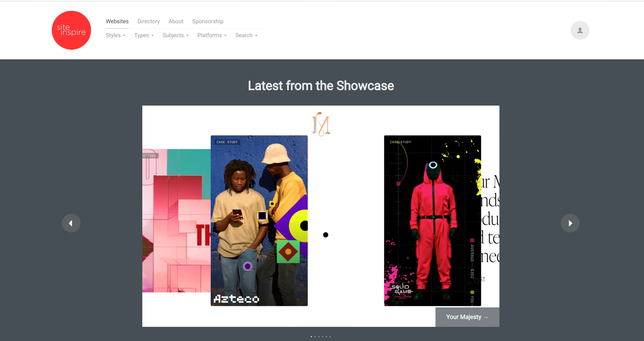
Task: Click the siteinspire red circle logo
Action: 71,30
